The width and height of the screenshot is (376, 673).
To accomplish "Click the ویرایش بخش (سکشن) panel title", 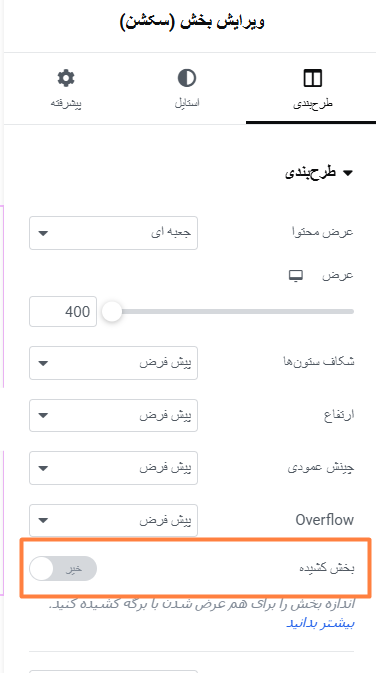I will click(191, 22).
